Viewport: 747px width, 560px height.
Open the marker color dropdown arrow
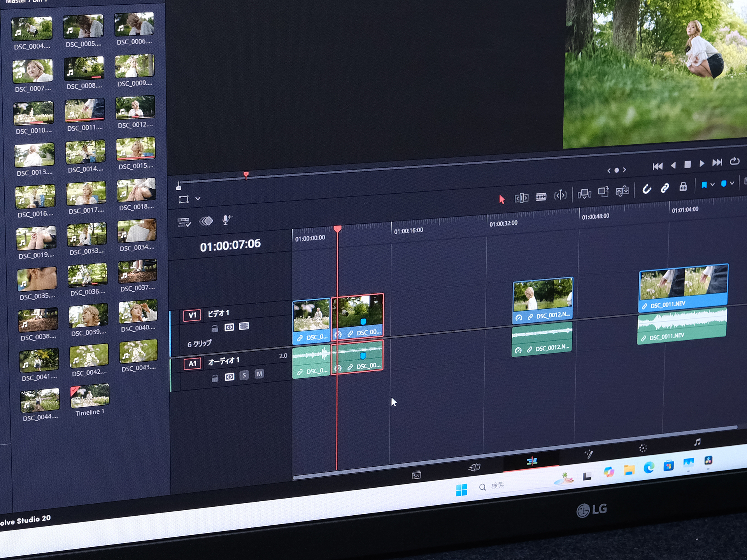pos(732,183)
